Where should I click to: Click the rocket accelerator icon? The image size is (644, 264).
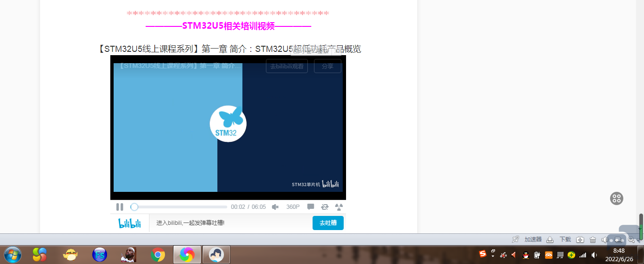[516, 239]
